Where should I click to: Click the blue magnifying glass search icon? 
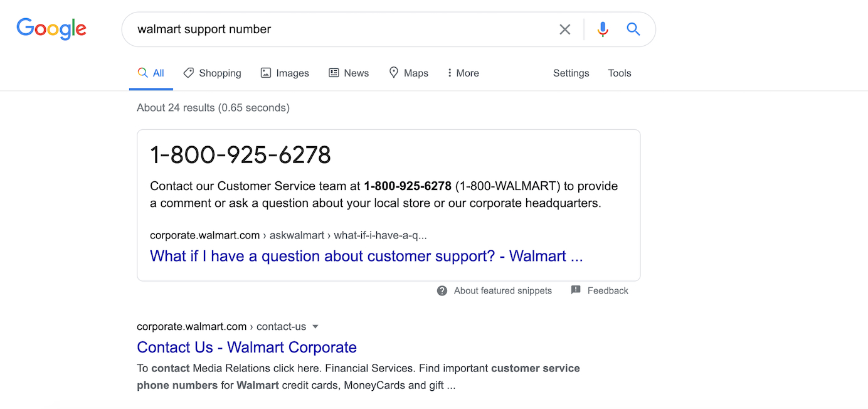(x=633, y=29)
